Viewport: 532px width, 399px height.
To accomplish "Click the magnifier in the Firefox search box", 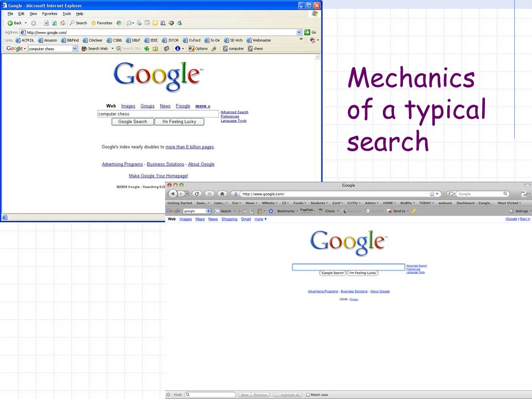I will pyautogui.click(x=505, y=194).
